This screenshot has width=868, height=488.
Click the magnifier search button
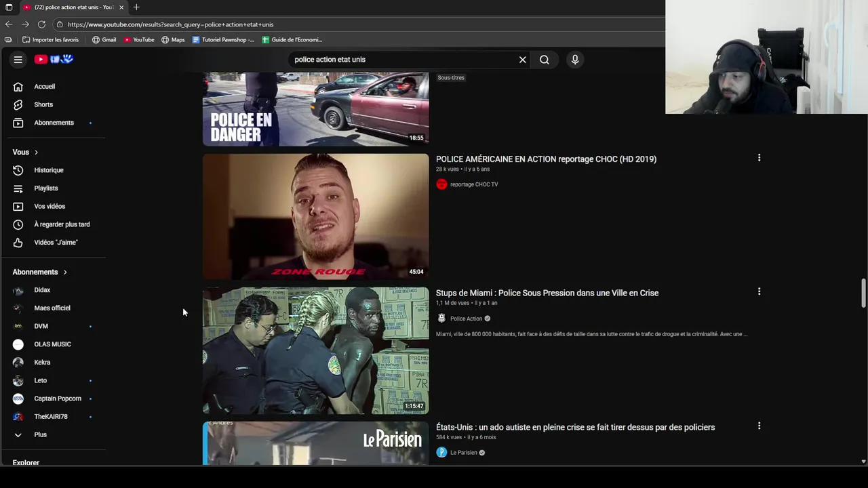(x=544, y=60)
